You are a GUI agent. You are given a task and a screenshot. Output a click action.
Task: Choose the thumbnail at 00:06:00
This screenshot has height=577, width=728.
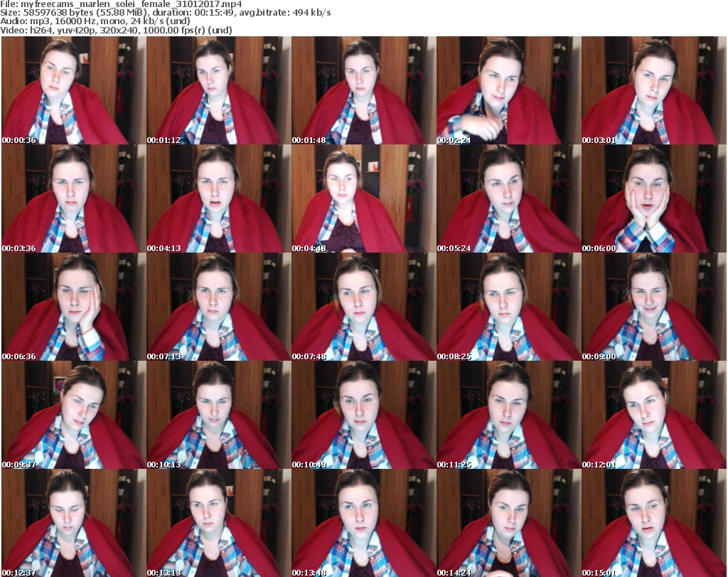click(x=653, y=199)
